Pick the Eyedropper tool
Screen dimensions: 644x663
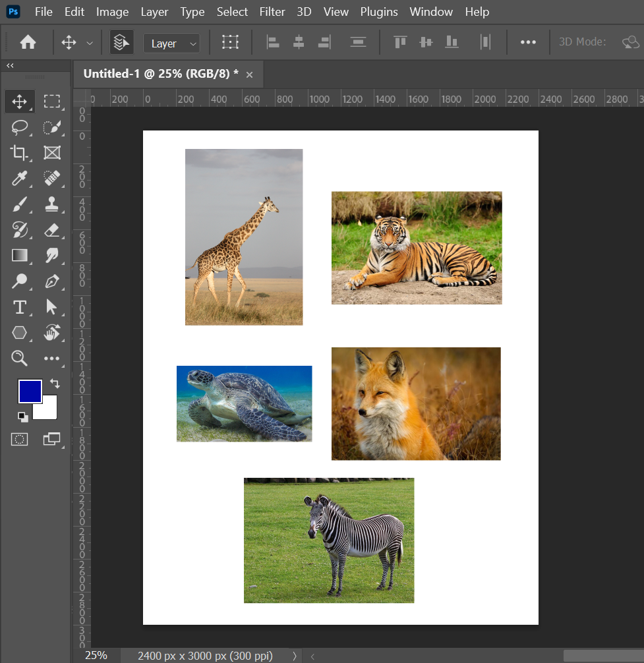[x=20, y=179]
